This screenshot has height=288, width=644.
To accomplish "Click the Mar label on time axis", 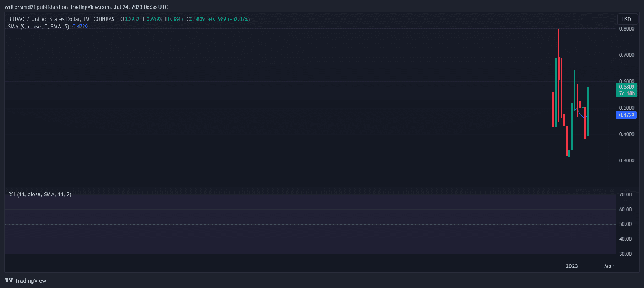I will coord(608,266).
